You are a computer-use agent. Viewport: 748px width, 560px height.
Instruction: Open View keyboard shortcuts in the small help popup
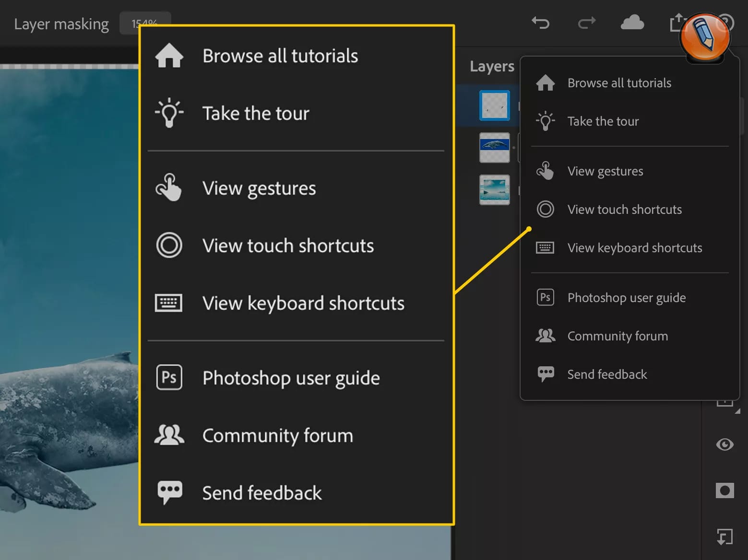(629, 248)
